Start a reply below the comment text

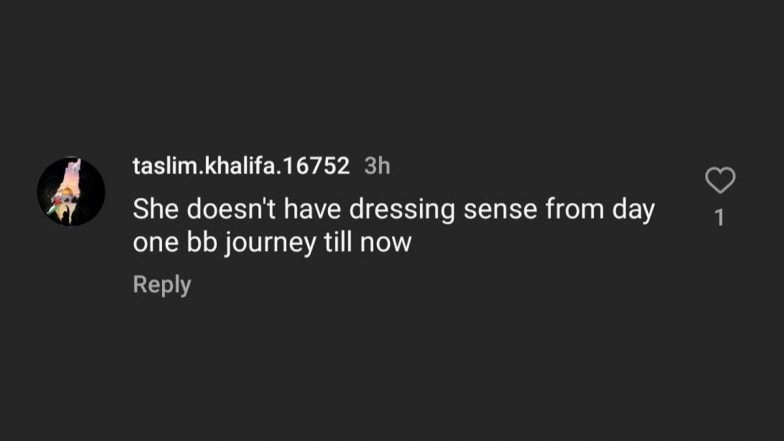(162, 285)
